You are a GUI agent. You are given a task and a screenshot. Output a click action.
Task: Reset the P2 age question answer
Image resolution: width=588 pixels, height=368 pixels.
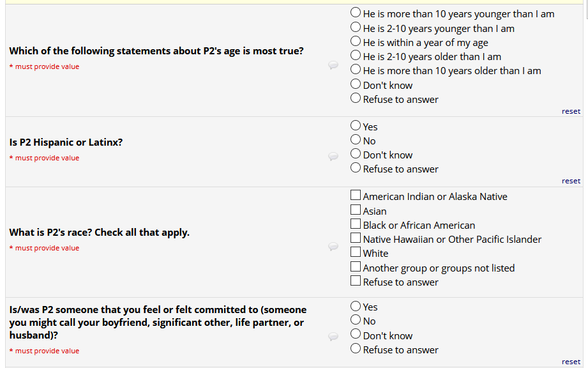pos(571,111)
